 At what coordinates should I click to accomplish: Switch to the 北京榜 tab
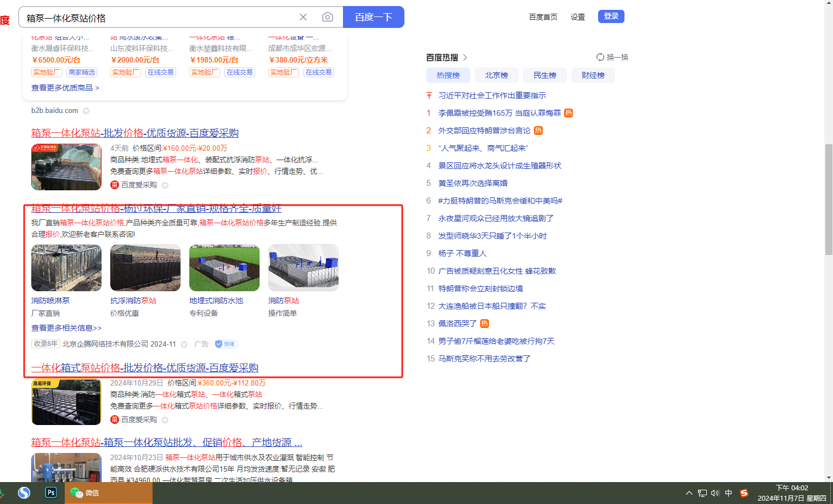pos(496,75)
